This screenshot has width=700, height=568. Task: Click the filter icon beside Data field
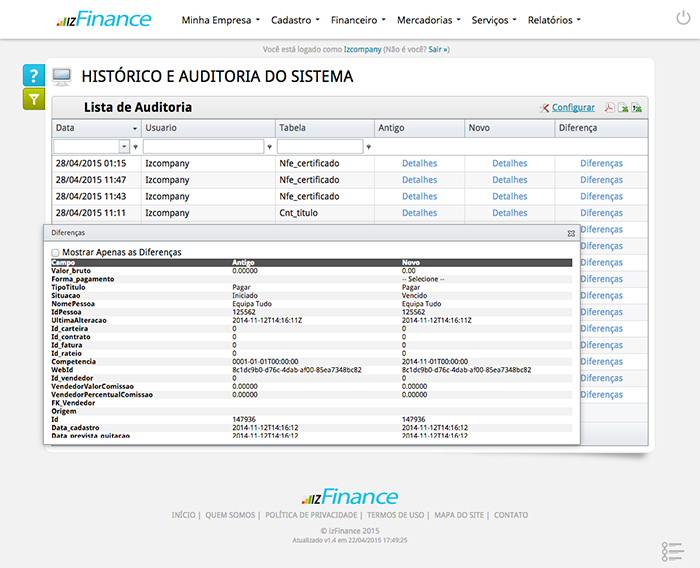(x=136, y=147)
